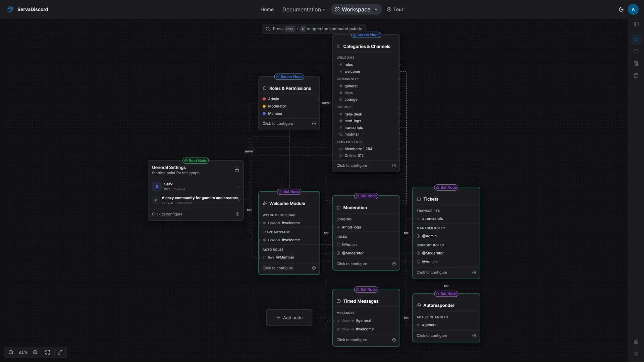The image size is (644, 362).
Task: Click the Add node button
Action: click(x=289, y=318)
